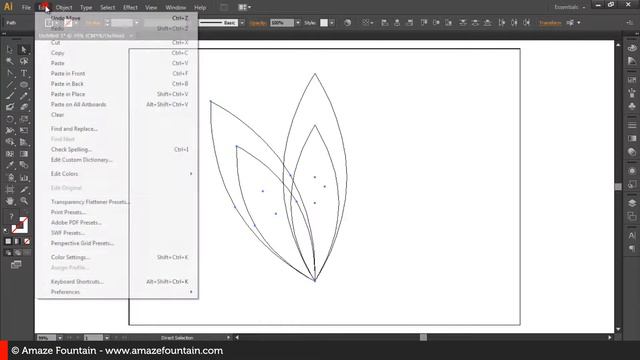Expand the Preferences submenu
This screenshot has width=640, height=360.
[117, 292]
